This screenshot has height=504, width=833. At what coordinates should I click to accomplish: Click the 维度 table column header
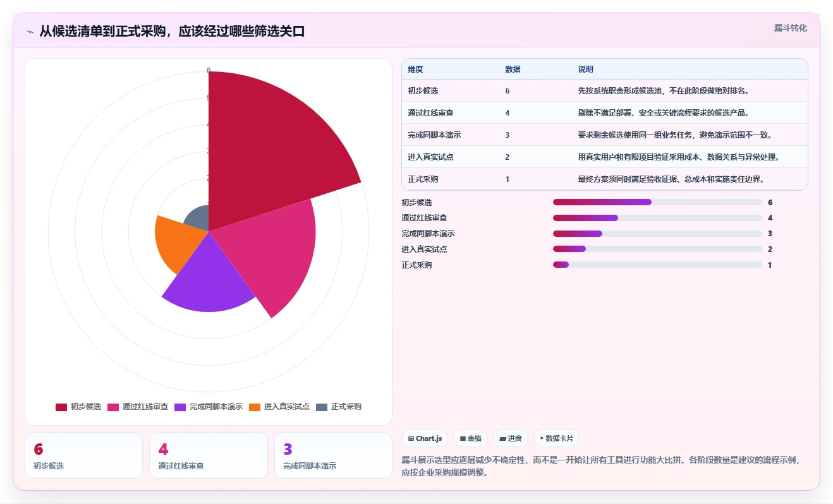[x=415, y=69]
